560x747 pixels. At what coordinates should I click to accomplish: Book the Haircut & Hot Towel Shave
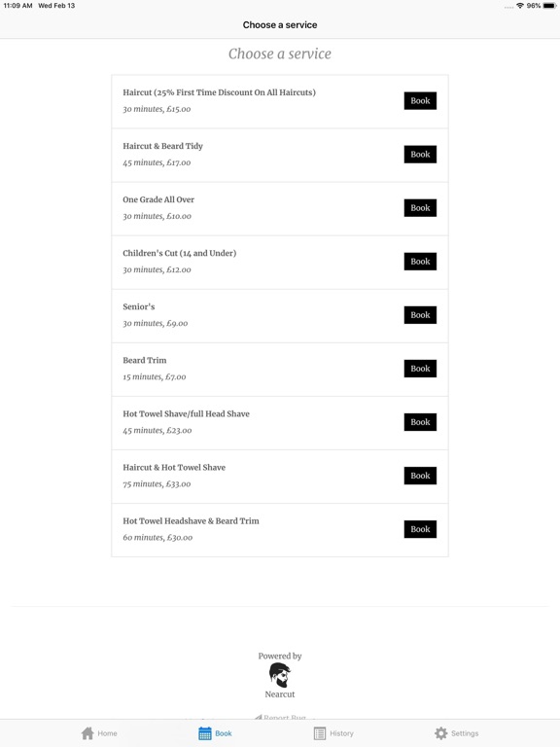point(420,476)
